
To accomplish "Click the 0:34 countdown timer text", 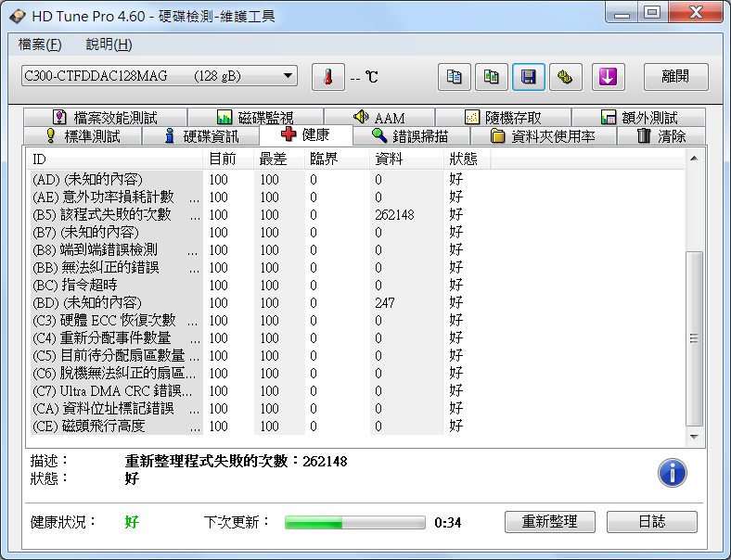I will click(447, 523).
